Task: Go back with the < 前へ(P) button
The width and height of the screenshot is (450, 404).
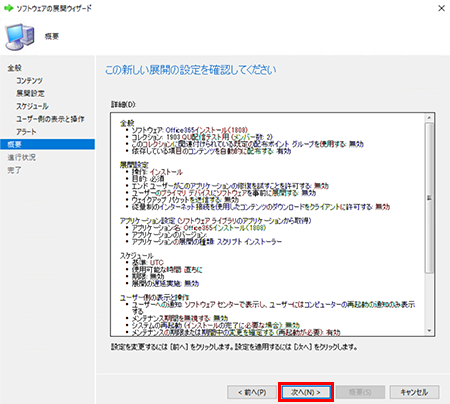Action: 252,392
